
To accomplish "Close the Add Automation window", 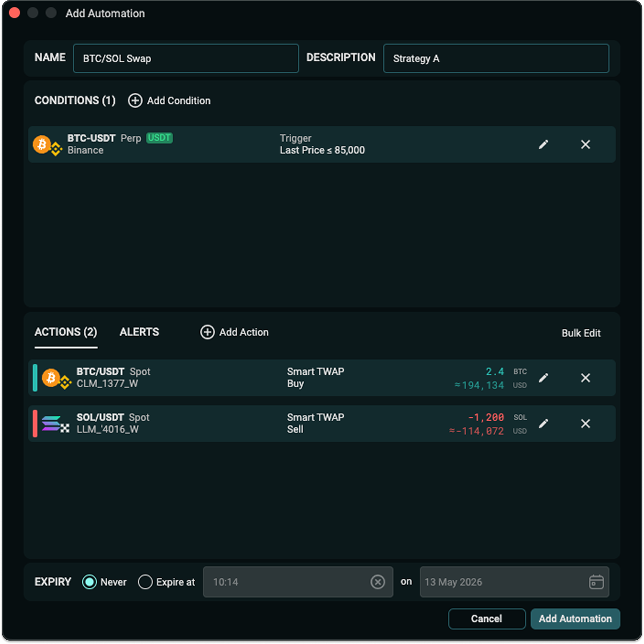I will point(15,13).
